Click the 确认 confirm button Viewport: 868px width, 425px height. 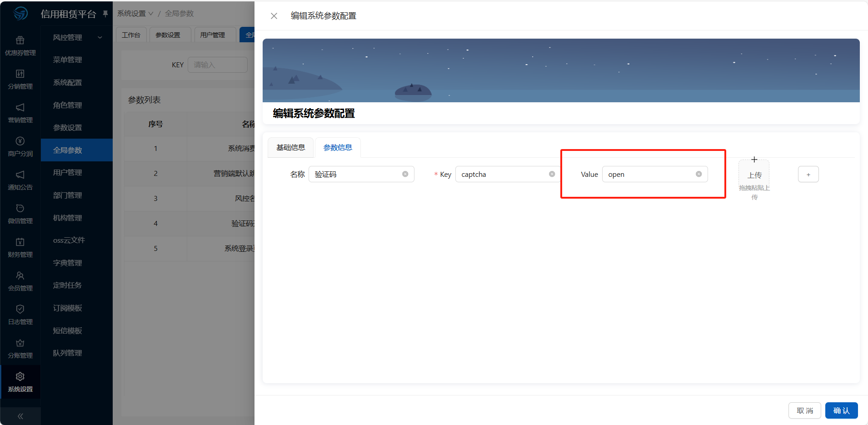pyautogui.click(x=841, y=410)
